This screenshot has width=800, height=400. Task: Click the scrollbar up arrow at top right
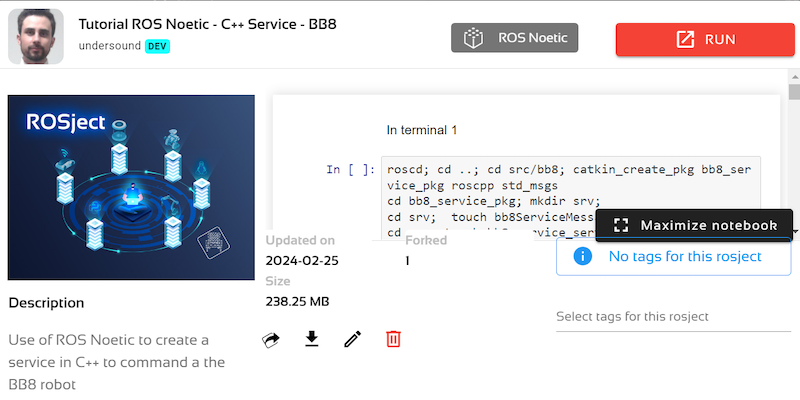pos(794,77)
